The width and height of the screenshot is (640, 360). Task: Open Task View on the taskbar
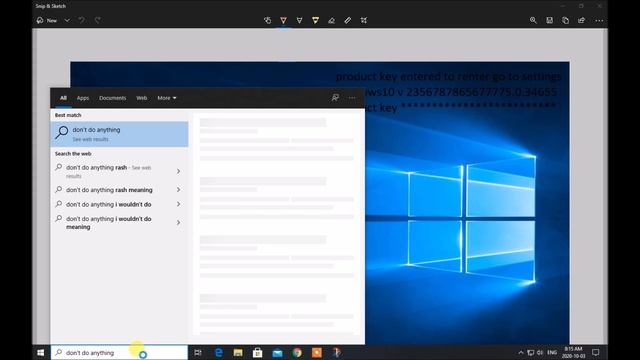tap(198, 353)
